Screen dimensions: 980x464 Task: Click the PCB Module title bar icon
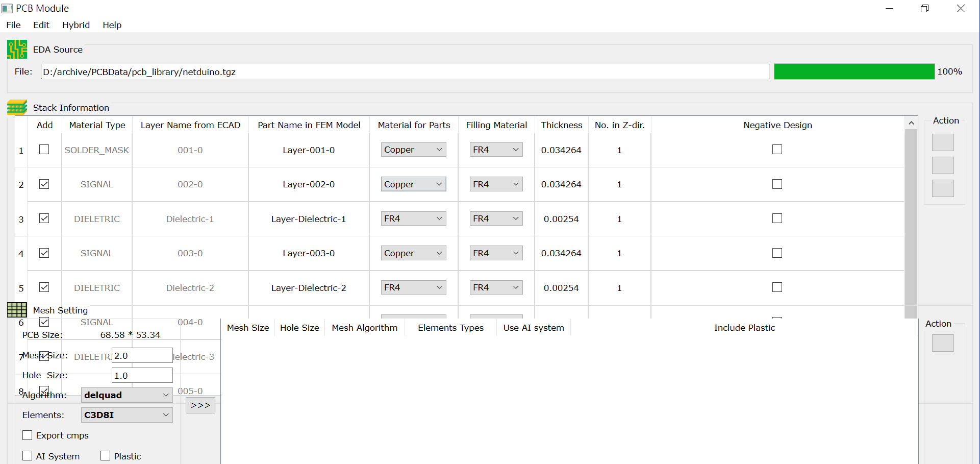click(x=7, y=9)
